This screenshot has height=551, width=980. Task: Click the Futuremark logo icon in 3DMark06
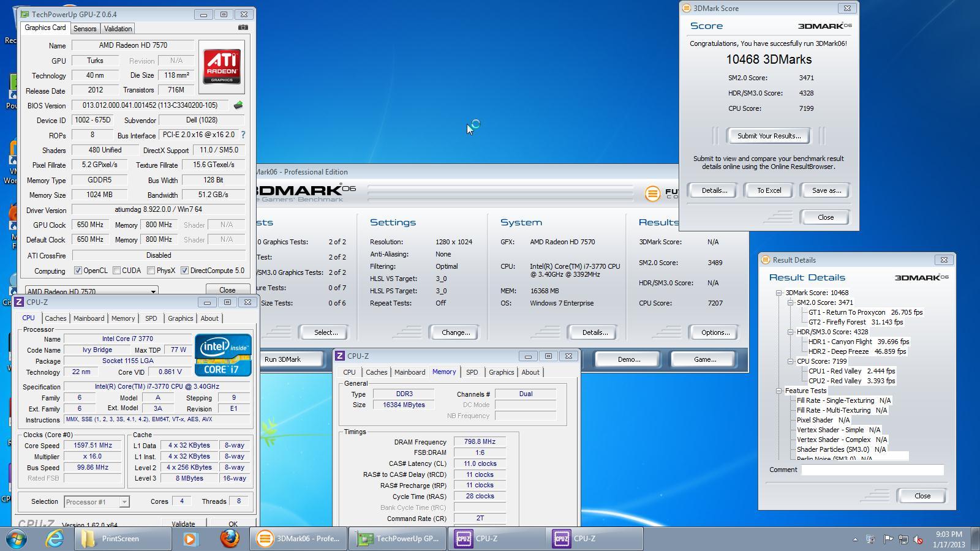[x=653, y=193]
